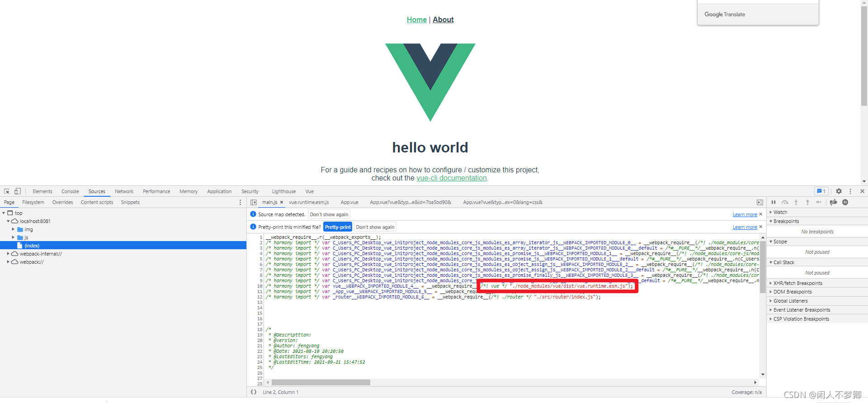868x403 pixels.
Task: Switch navigator to Overrides tab
Action: click(62, 202)
